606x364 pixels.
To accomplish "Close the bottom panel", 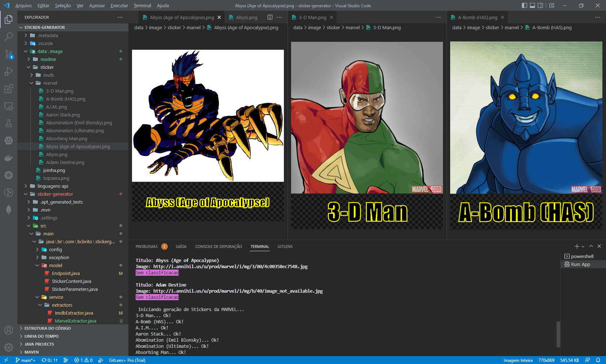I will [599, 246].
